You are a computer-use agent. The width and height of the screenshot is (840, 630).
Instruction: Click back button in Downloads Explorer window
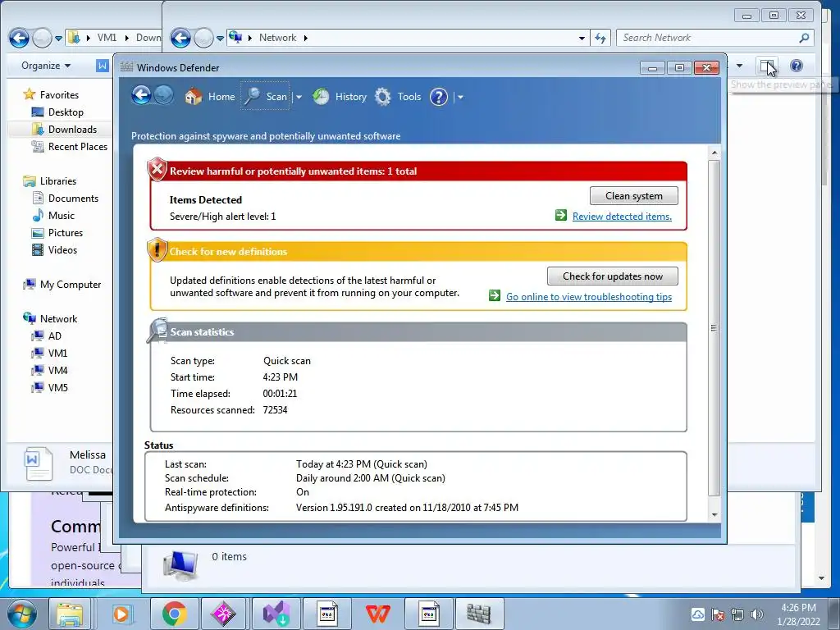point(19,38)
